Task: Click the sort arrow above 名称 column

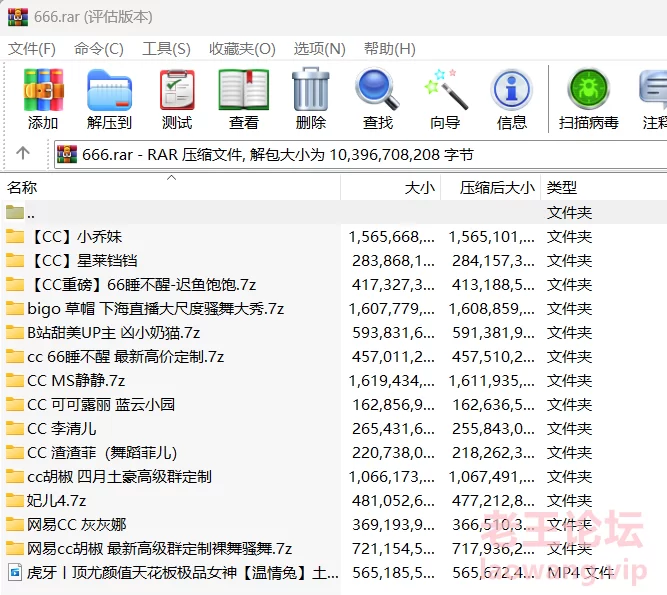Action: pos(171,178)
